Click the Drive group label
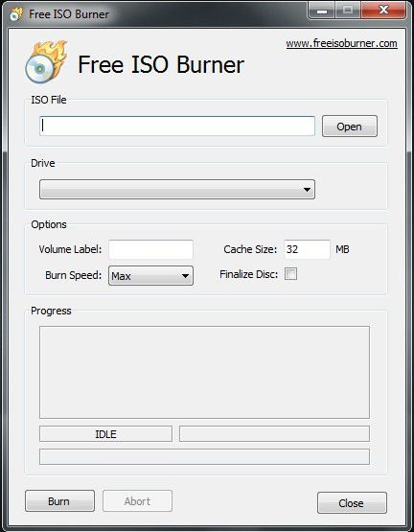 [43, 163]
